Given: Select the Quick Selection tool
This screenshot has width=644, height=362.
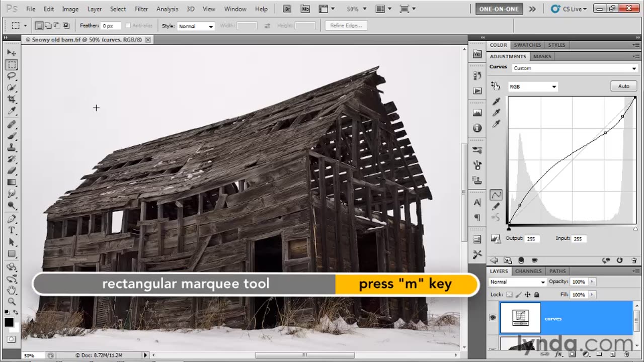Looking at the screenshot, I should [12, 87].
